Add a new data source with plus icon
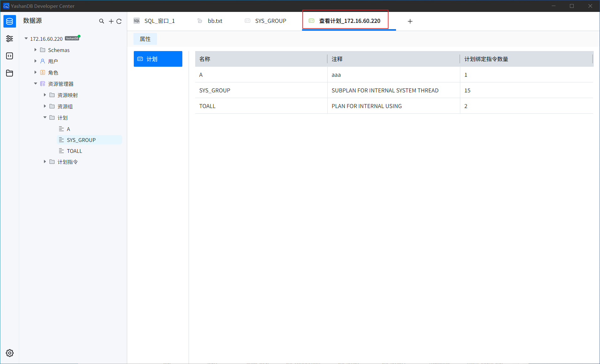 coord(111,21)
